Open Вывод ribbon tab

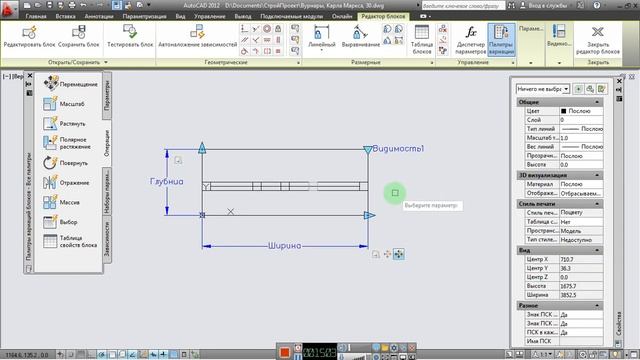tap(243, 16)
